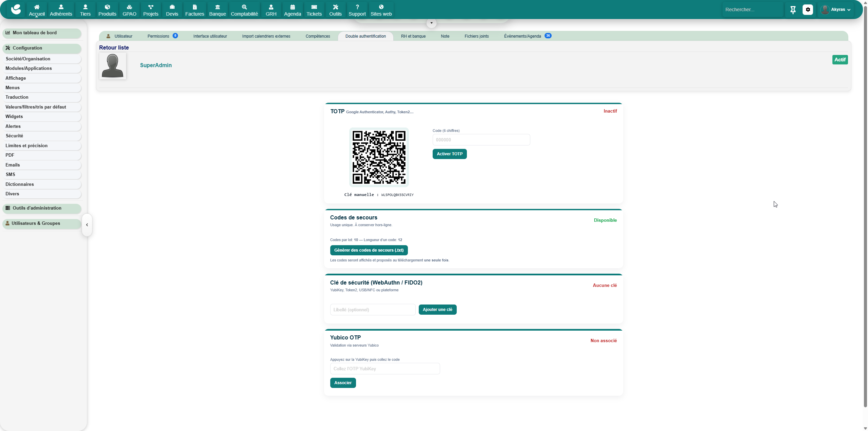
Task: Switch to the Permissions tab
Action: (158, 36)
